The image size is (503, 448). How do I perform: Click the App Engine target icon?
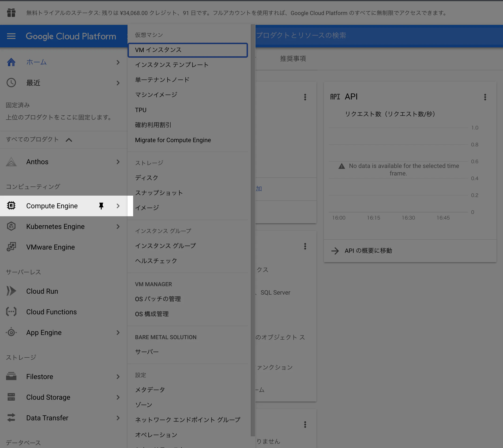(11, 333)
